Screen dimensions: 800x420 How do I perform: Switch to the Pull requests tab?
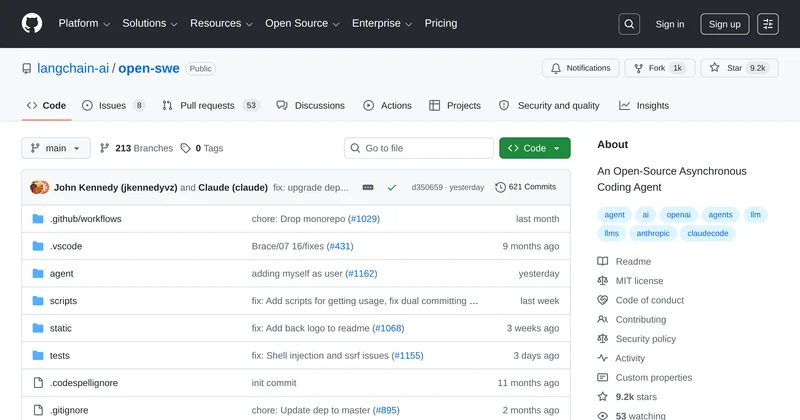tap(206, 105)
